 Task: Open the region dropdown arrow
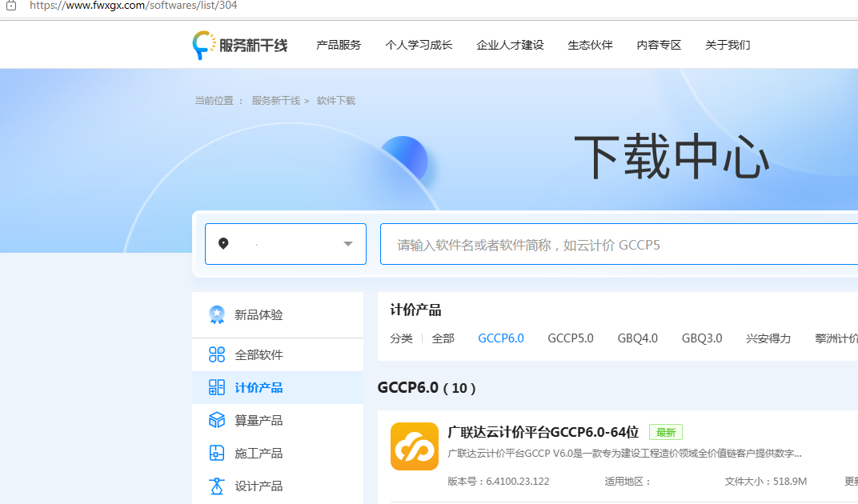348,244
